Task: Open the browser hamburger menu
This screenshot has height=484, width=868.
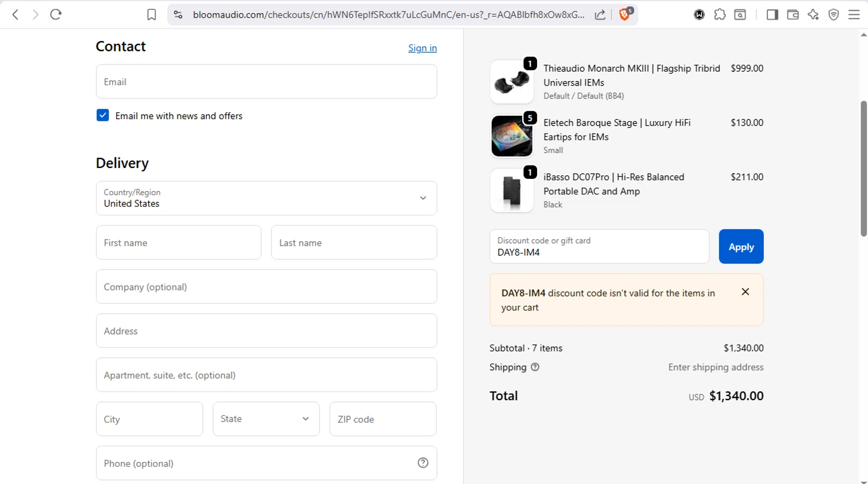Action: point(854,14)
